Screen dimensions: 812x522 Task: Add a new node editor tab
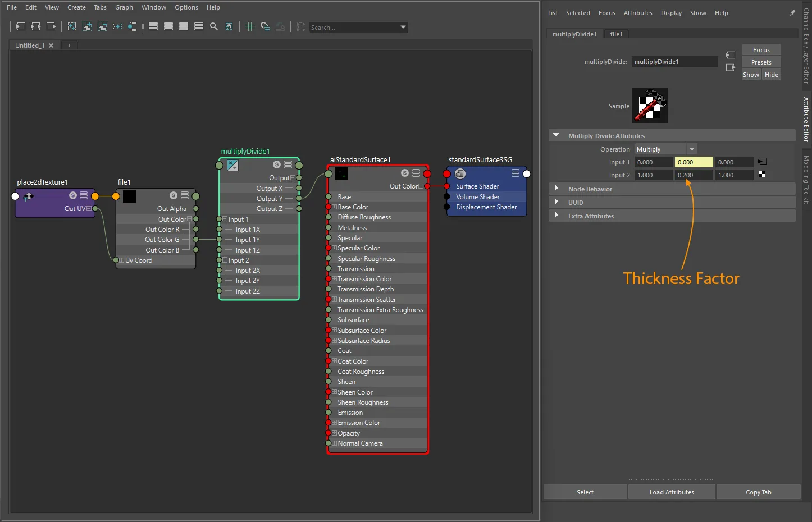(69, 45)
